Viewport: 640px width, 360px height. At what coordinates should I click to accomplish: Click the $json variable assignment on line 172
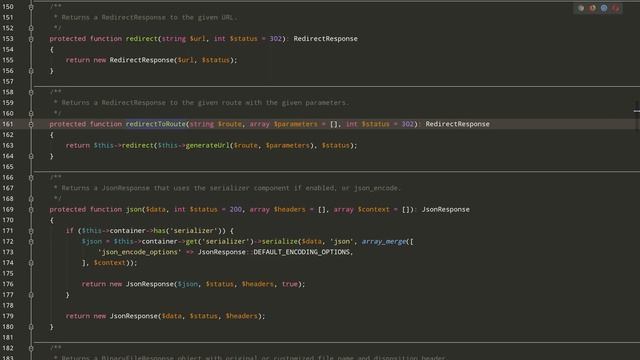[92, 241]
